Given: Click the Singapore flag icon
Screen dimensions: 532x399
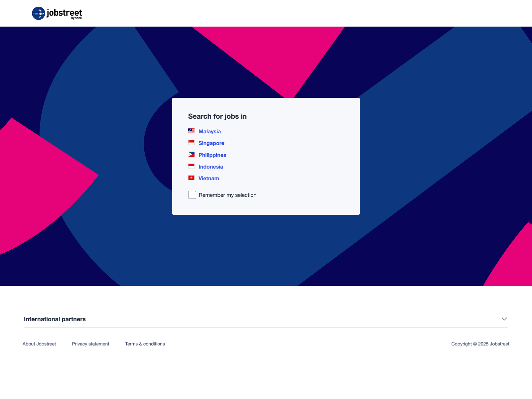Looking at the screenshot, I should pos(191,142).
